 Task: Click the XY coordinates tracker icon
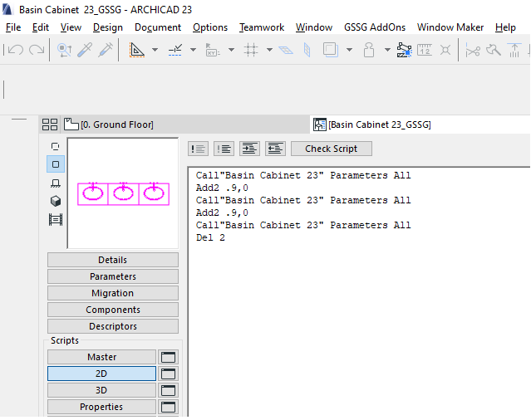pos(213,50)
